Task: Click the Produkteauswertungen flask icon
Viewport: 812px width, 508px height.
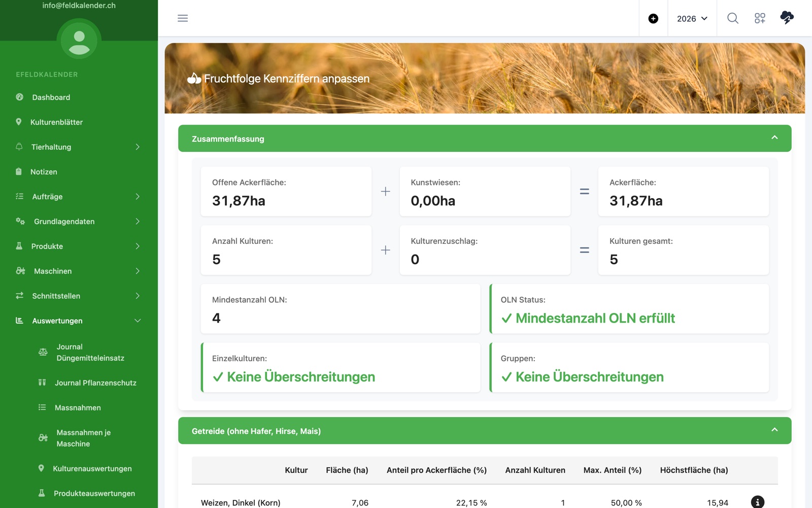Action: 42,493
